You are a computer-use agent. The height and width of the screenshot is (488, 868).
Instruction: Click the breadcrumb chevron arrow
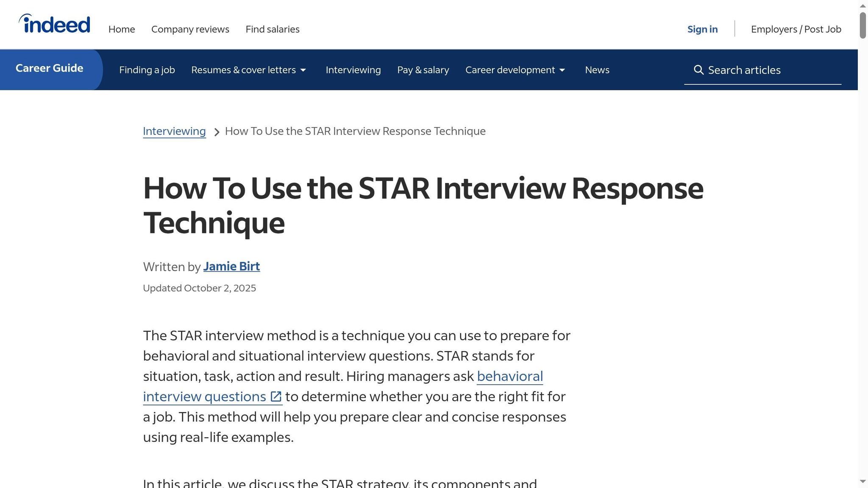click(217, 132)
